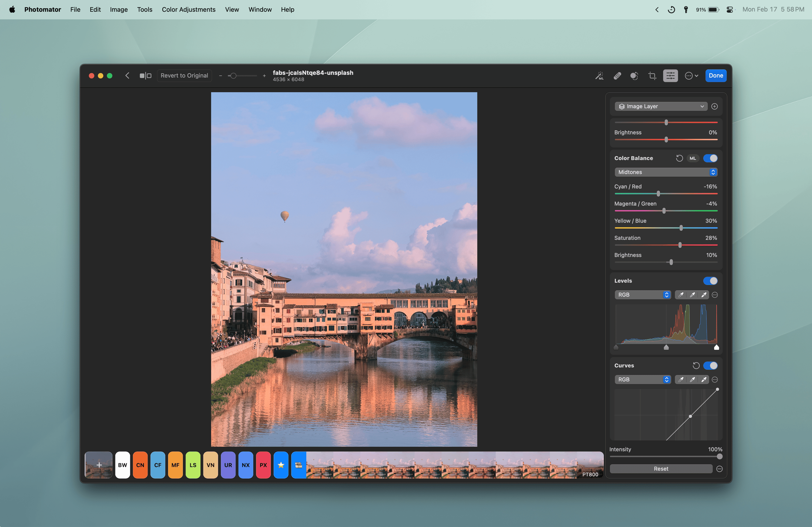This screenshot has width=812, height=527.
Task: Select the Repair bandage tool
Action: (x=617, y=76)
